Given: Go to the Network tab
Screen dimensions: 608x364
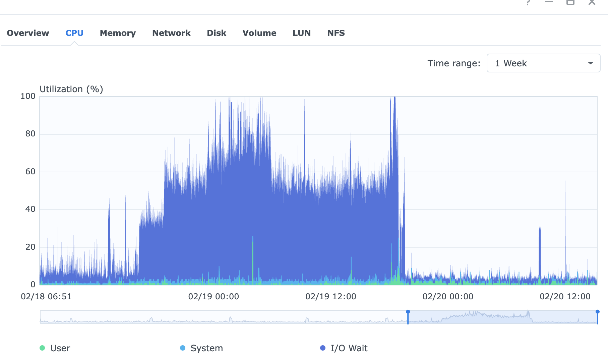Looking at the screenshot, I should [171, 33].
